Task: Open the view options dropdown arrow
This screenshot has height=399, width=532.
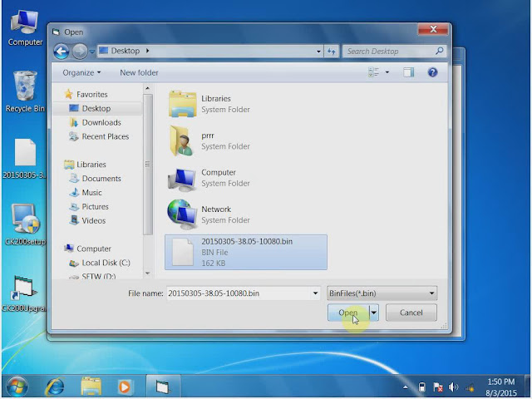Action: point(387,72)
